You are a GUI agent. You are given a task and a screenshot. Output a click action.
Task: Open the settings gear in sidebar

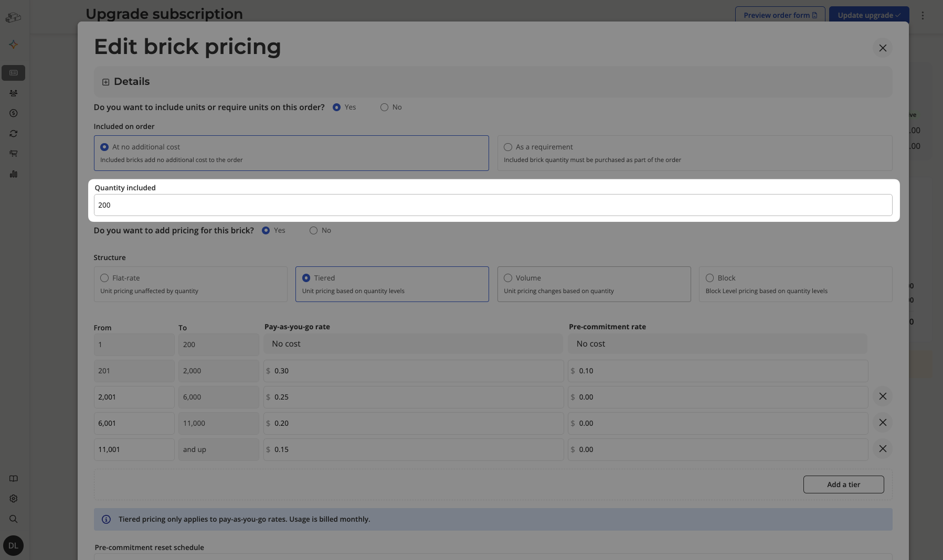click(14, 499)
